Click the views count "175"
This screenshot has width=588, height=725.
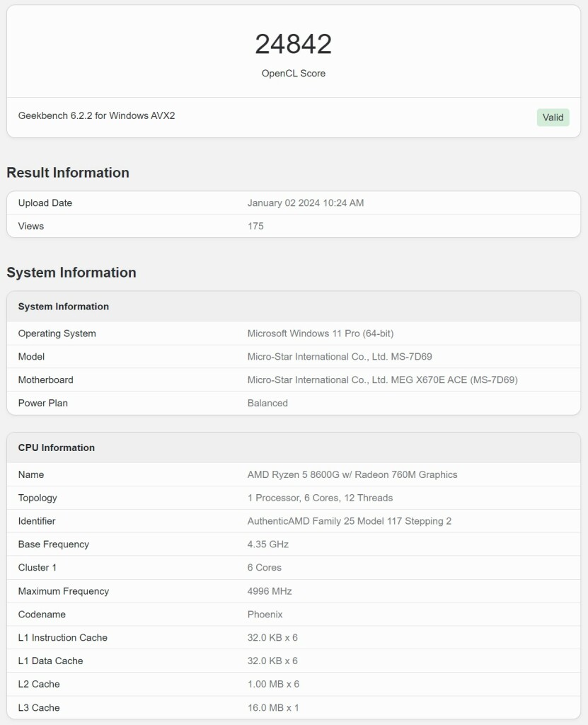255,226
